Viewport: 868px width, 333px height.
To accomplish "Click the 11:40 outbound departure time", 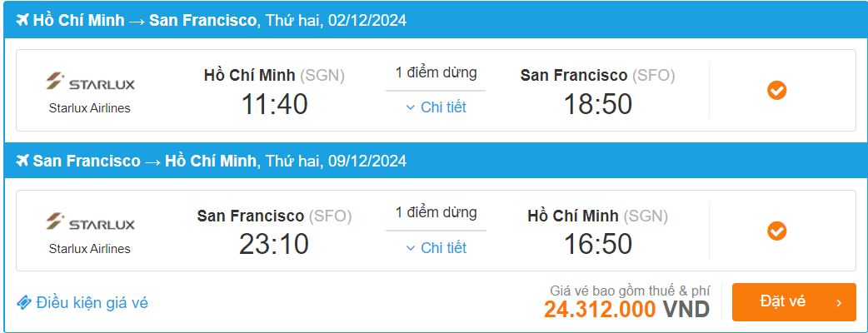I will coord(274,104).
